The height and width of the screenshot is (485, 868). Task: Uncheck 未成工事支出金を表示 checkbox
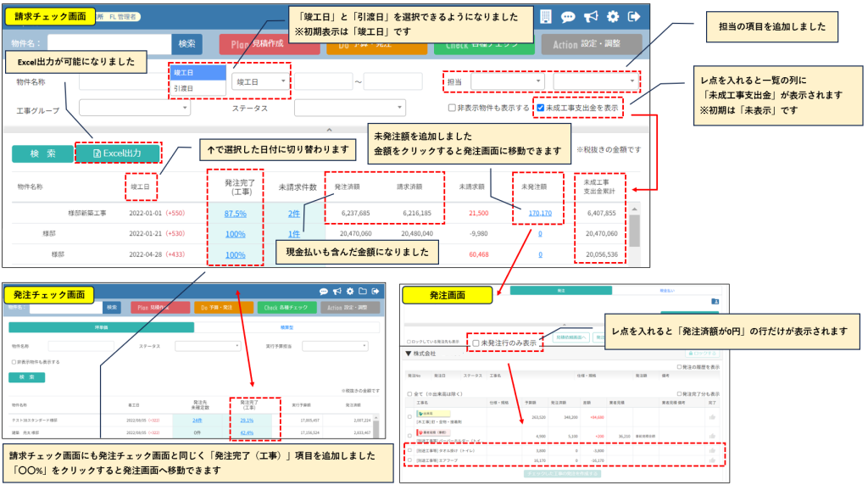tap(540, 108)
